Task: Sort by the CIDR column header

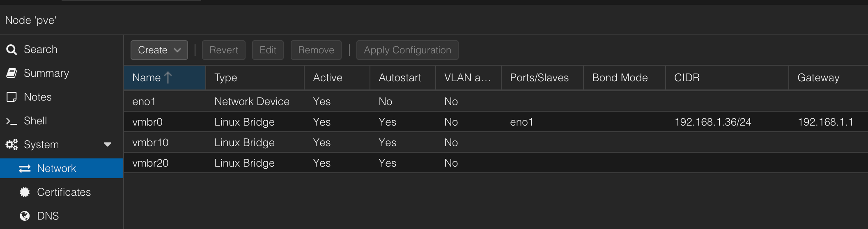Action: (687, 78)
